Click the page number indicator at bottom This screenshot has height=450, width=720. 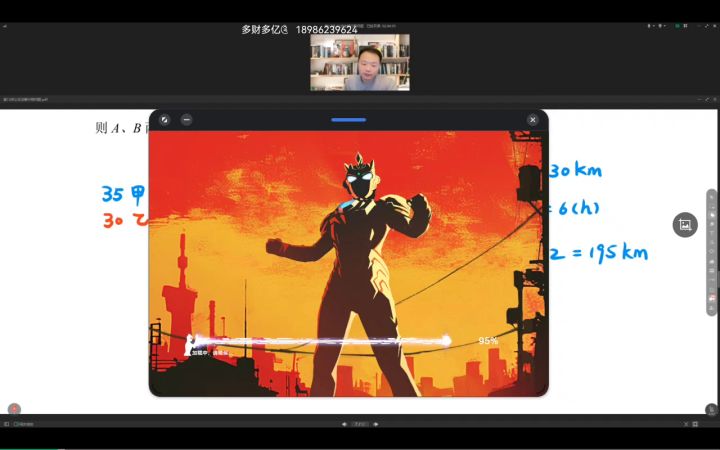[x=360, y=424]
